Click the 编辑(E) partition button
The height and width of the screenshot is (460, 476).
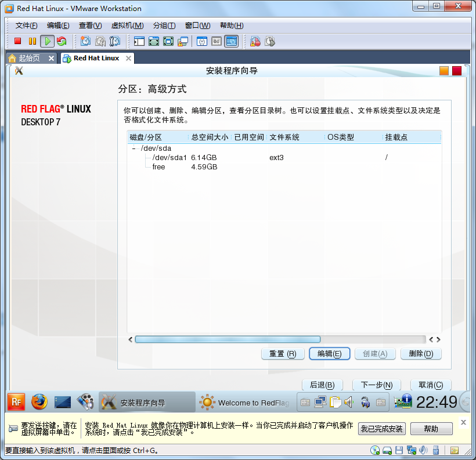click(329, 354)
